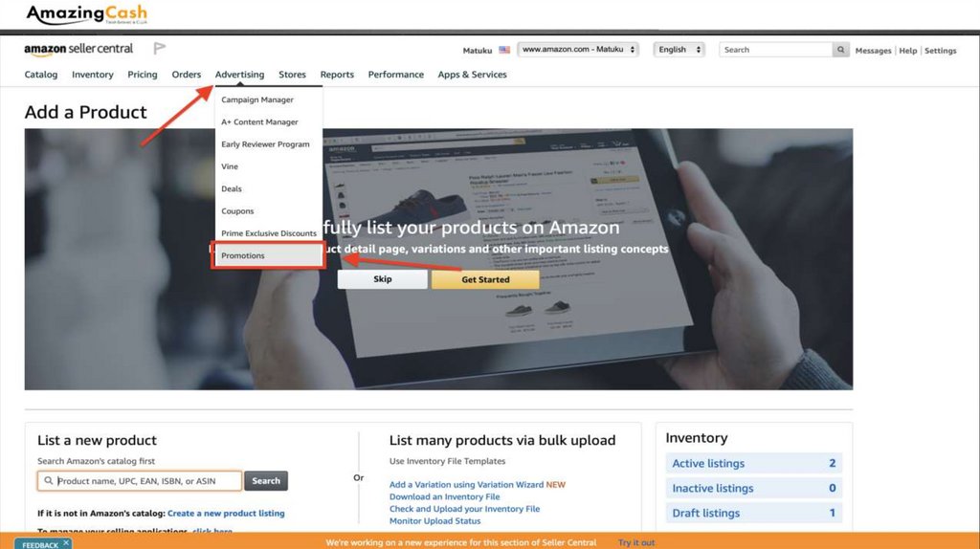The width and height of the screenshot is (980, 549).
Task: Click 'List many products via bulk upload' heading
Action: point(502,440)
